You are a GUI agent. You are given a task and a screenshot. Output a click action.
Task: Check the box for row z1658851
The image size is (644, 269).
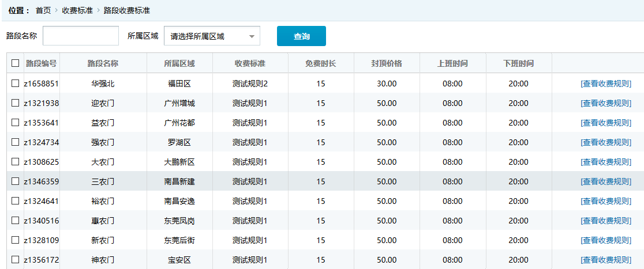pyautogui.click(x=16, y=84)
